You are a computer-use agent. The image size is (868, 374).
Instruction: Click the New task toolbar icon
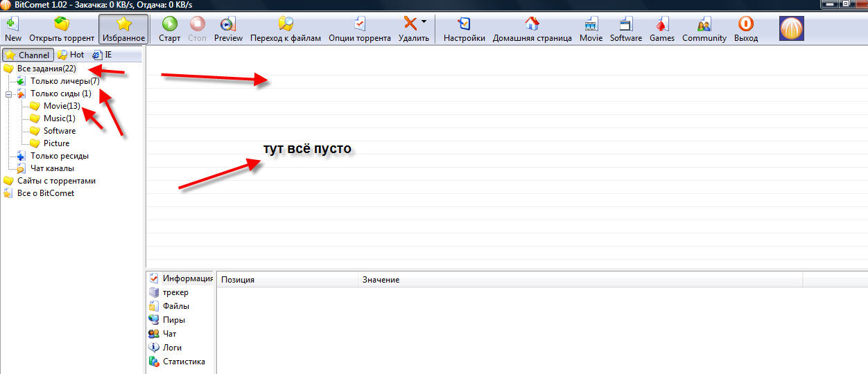(12, 29)
